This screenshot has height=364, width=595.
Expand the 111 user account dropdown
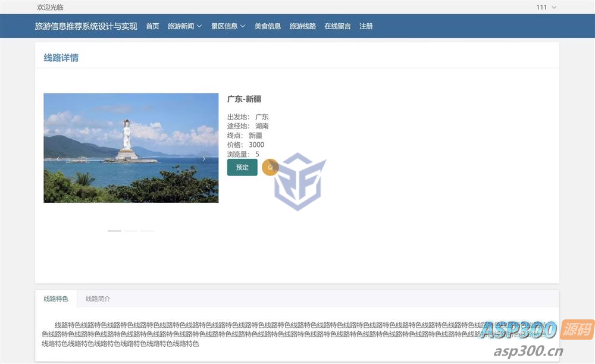pyautogui.click(x=546, y=7)
